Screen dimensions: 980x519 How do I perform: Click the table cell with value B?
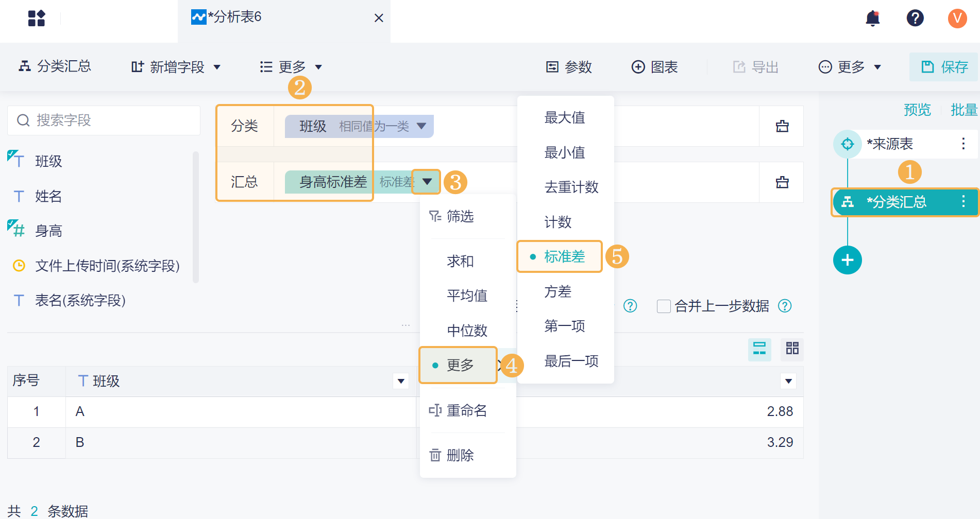(x=241, y=443)
